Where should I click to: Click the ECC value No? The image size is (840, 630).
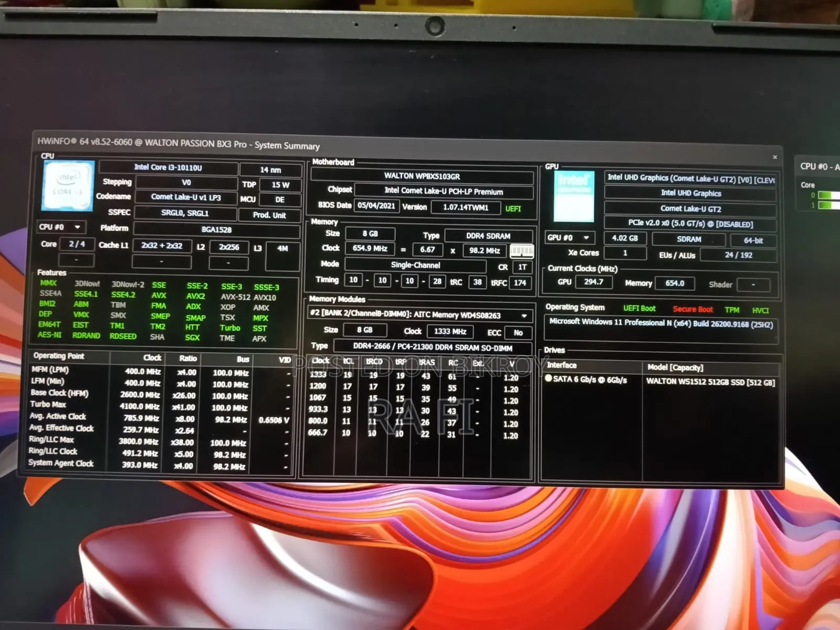coord(518,332)
